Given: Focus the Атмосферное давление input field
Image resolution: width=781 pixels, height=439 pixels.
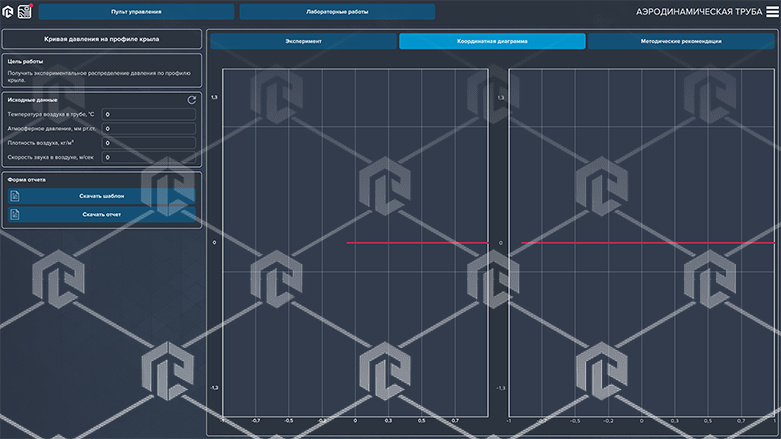Looking at the screenshot, I should tap(148, 129).
